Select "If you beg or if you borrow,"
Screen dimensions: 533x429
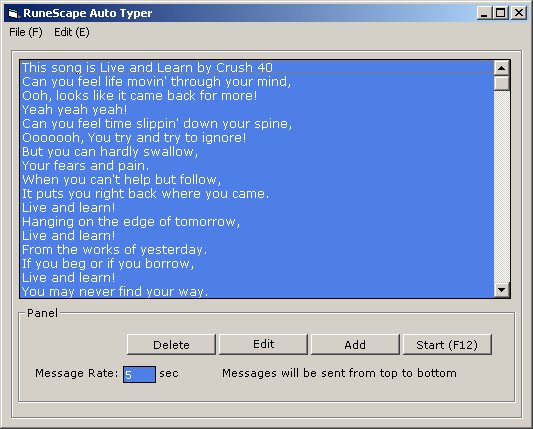pos(257,263)
